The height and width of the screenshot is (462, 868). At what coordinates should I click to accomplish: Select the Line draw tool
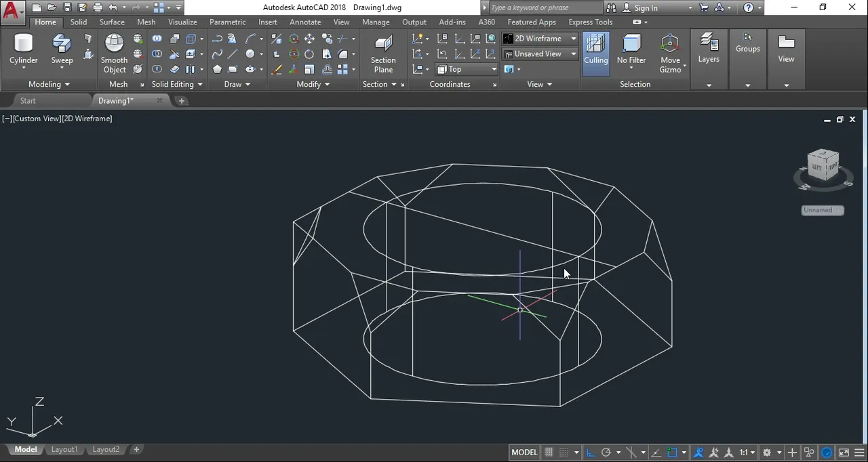pos(233,54)
